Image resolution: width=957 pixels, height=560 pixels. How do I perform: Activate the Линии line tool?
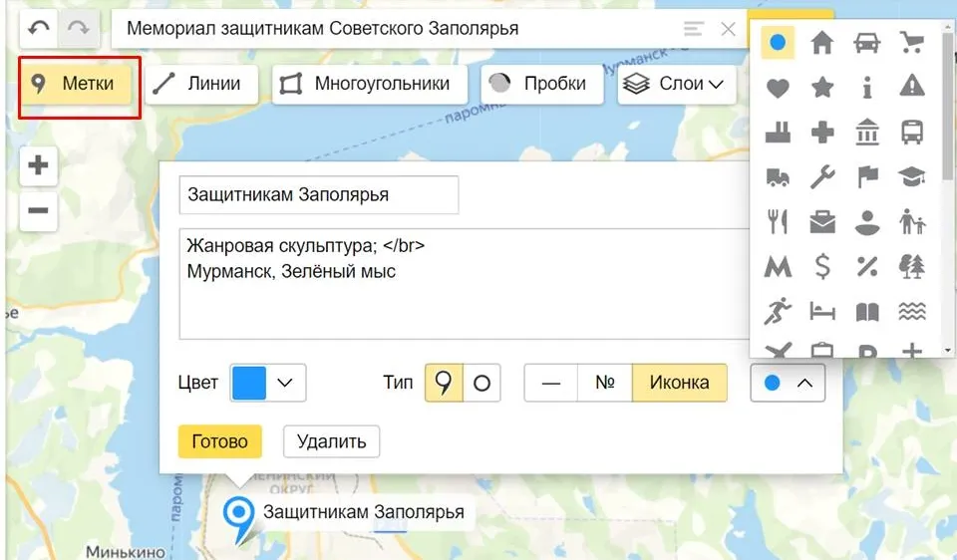click(x=201, y=84)
